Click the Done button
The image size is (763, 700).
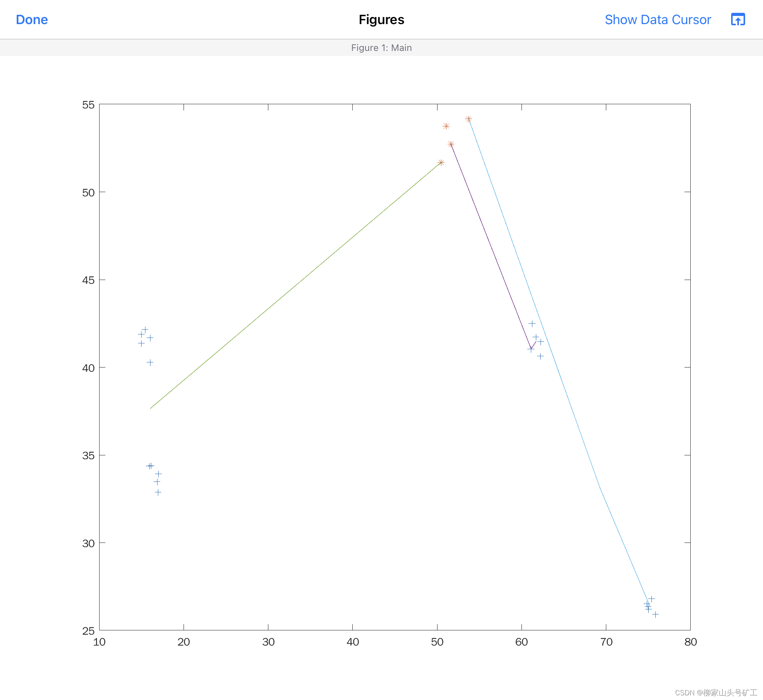(32, 19)
